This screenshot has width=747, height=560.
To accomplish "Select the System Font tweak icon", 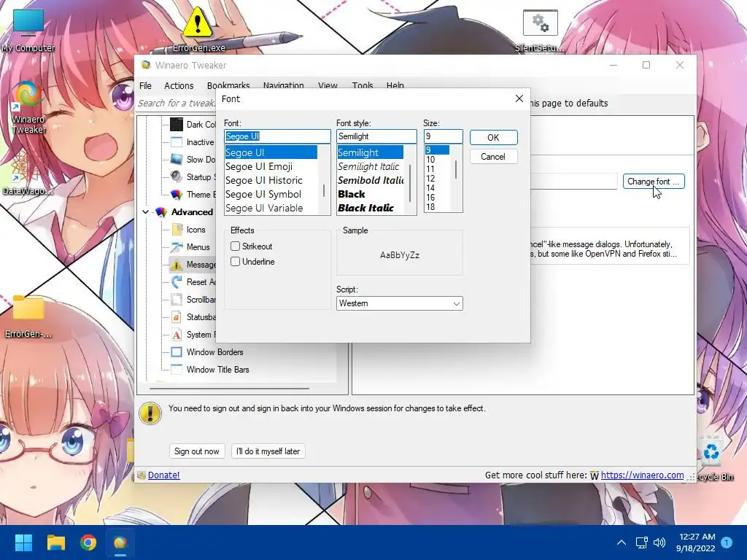I will pos(177,334).
